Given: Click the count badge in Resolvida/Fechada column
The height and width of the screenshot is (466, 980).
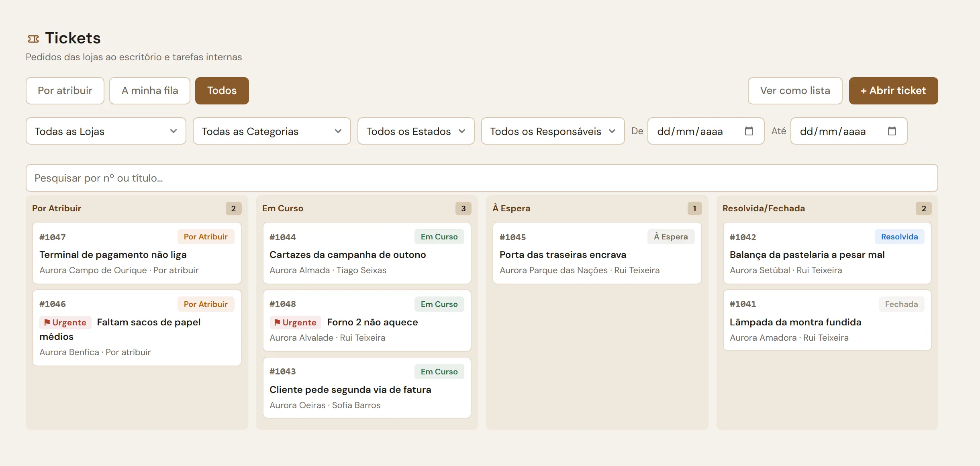Looking at the screenshot, I should coord(923,208).
